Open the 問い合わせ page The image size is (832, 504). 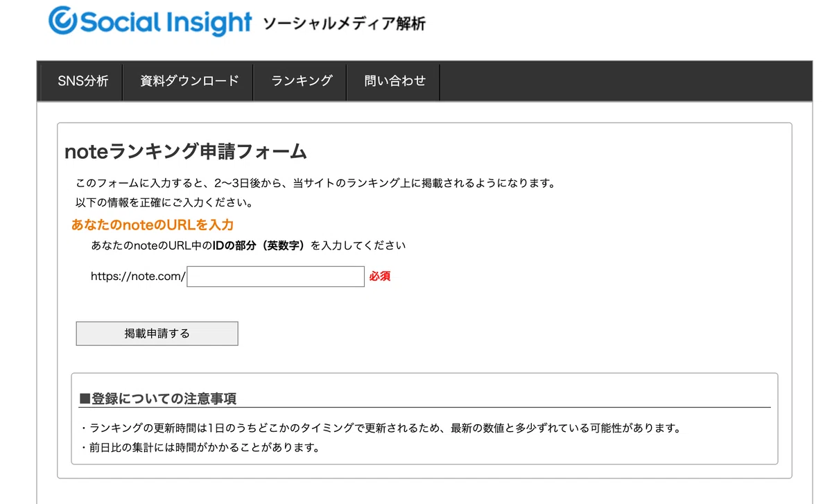pos(395,80)
